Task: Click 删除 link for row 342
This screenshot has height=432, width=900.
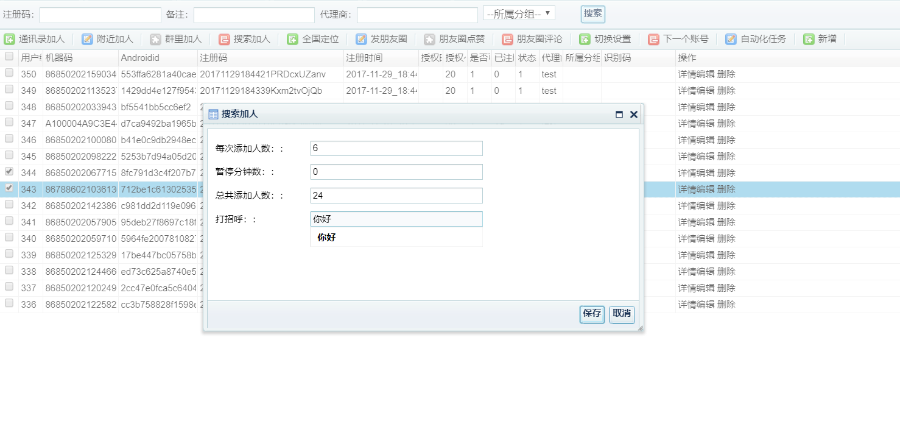Action: tap(726, 205)
